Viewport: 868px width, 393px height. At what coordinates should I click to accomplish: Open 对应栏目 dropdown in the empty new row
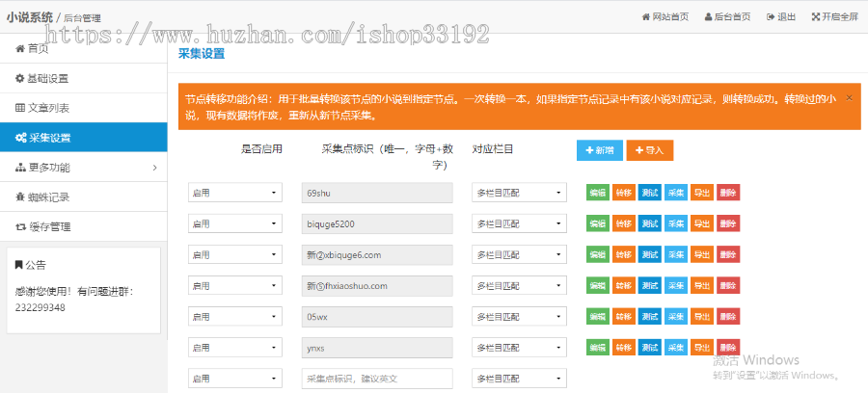[x=519, y=379]
